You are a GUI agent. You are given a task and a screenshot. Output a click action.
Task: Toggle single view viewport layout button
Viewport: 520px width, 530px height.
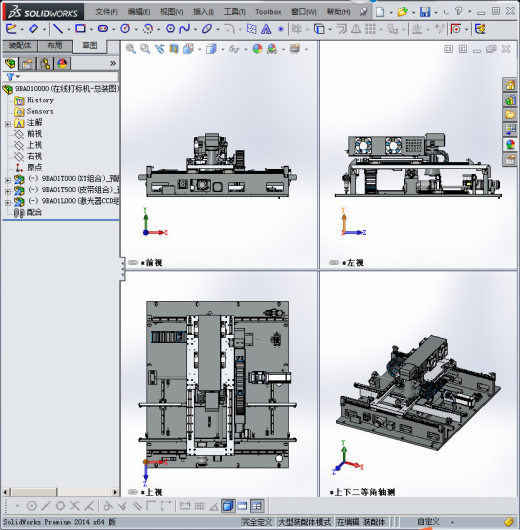[x=228, y=506]
